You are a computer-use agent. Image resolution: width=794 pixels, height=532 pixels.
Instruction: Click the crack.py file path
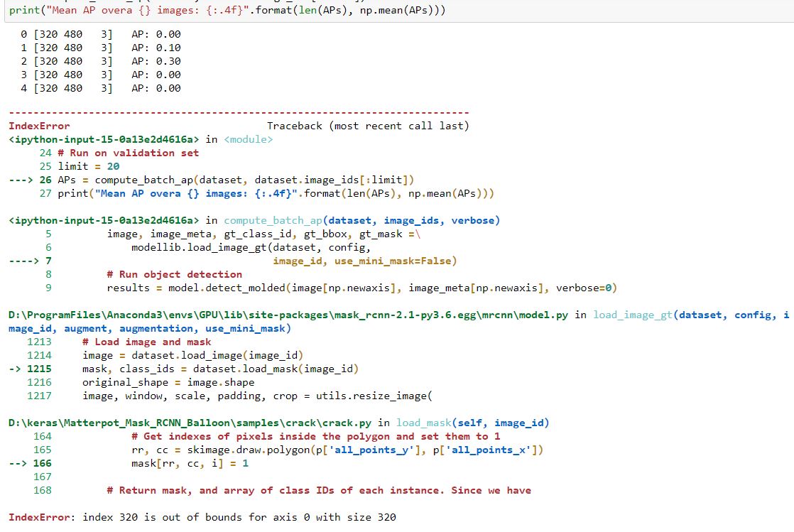[190, 423]
